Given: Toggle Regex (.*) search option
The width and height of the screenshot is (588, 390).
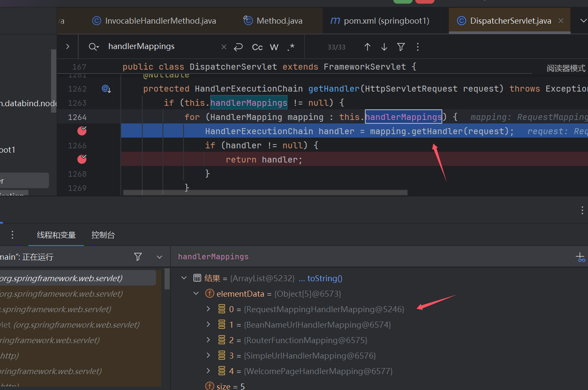Looking at the screenshot, I should (291, 47).
